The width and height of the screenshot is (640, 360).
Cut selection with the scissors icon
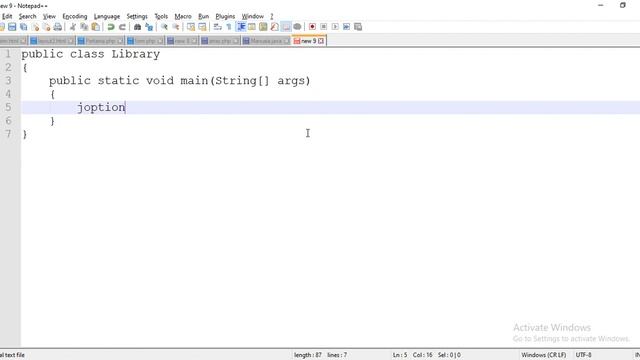[x=73, y=27]
